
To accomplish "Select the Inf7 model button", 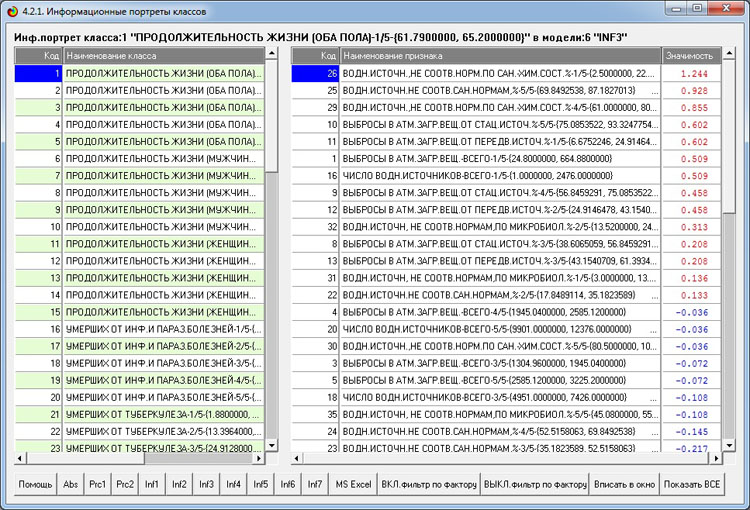I will 314,484.
